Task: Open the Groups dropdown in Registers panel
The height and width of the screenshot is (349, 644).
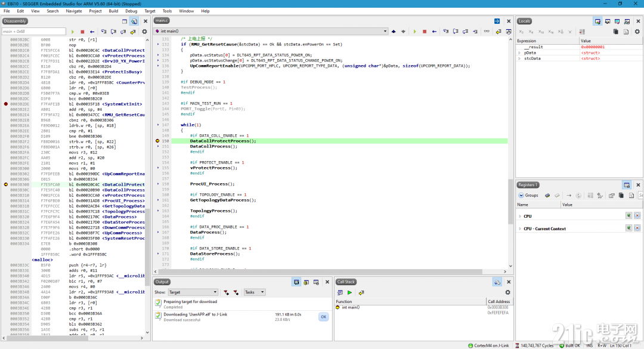Action: click(x=528, y=195)
